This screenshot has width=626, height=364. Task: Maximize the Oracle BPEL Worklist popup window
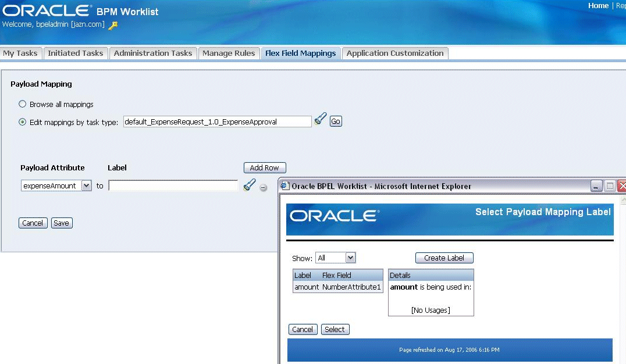[610, 186]
